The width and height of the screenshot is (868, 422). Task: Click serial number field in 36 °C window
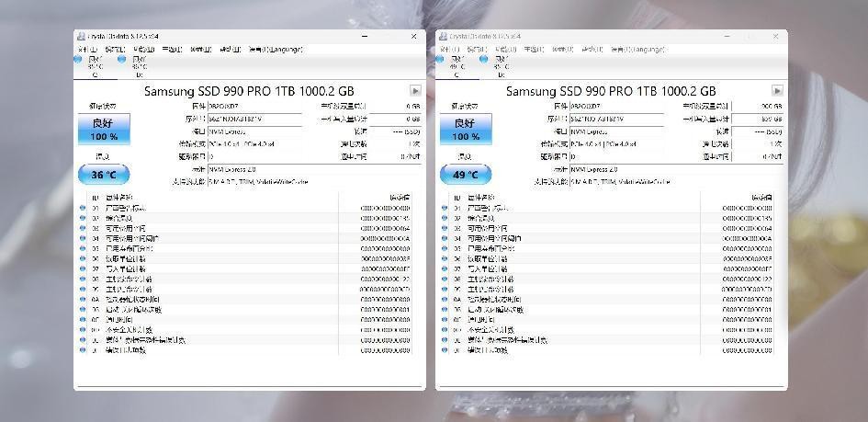(x=254, y=119)
